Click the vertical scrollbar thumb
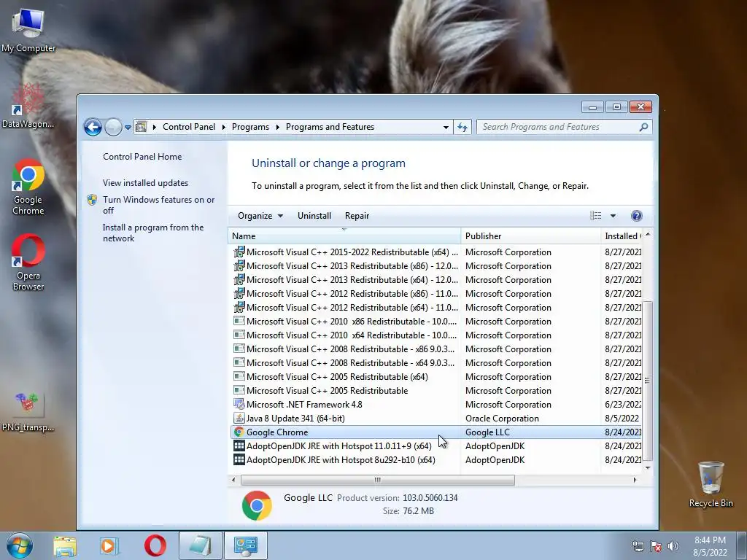The image size is (747, 560). point(647,381)
